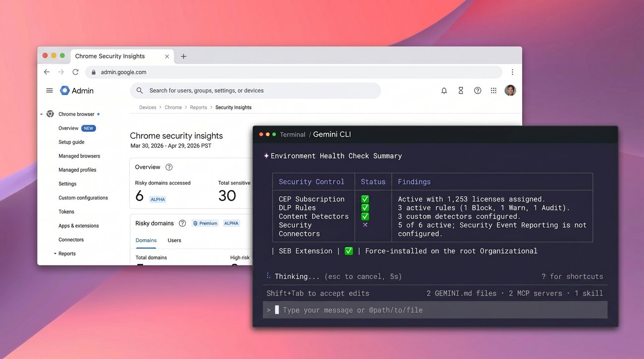The width and height of the screenshot is (644, 359).
Task: Click the DLP Rules green checkmark
Action: coord(365,207)
